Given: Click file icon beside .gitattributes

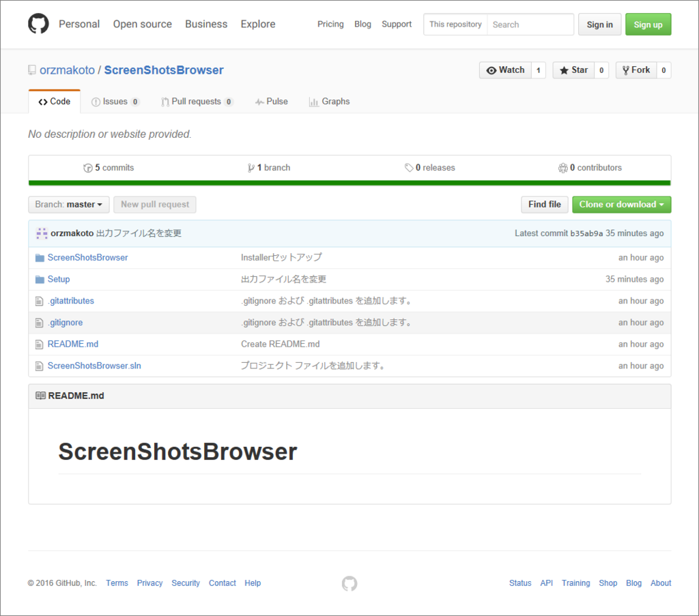Looking at the screenshot, I should point(39,301).
